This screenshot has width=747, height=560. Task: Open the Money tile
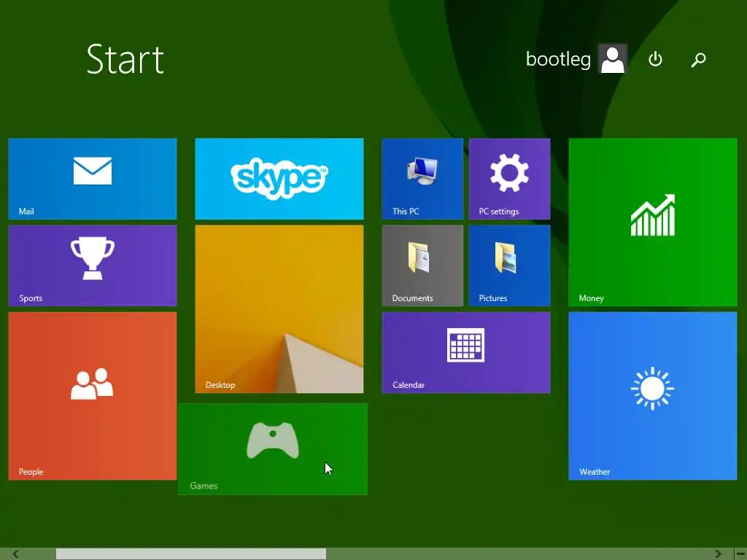tap(653, 222)
